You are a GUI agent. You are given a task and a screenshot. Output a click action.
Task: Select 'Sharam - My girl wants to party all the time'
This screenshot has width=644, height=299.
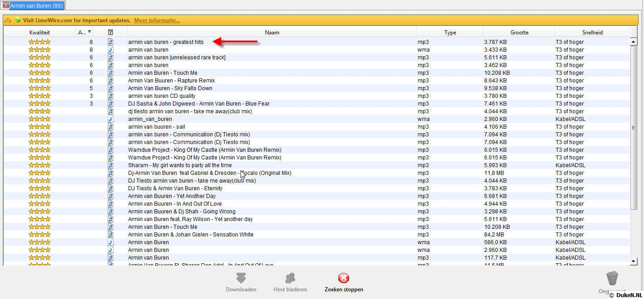(x=180, y=165)
